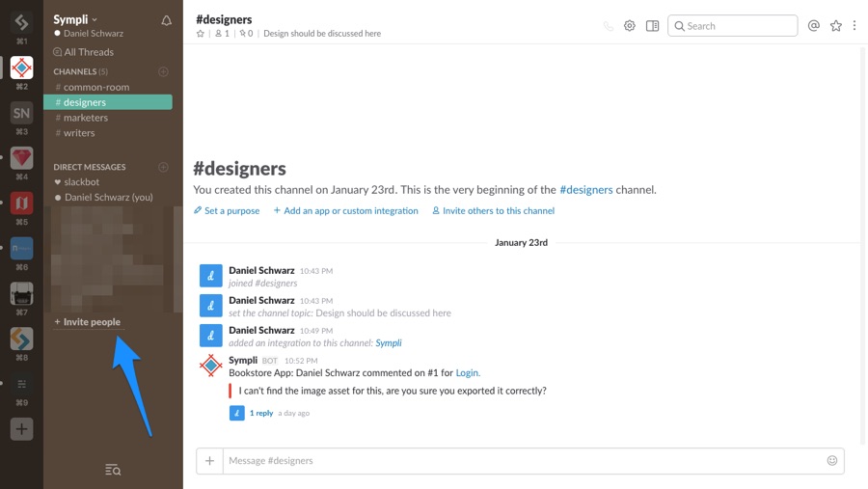The image size is (868, 489).
Task: View member count in channel header
Action: coord(222,34)
